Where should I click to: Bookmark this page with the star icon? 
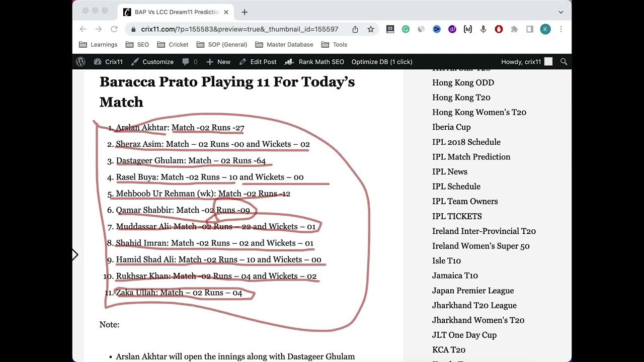tap(371, 29)
